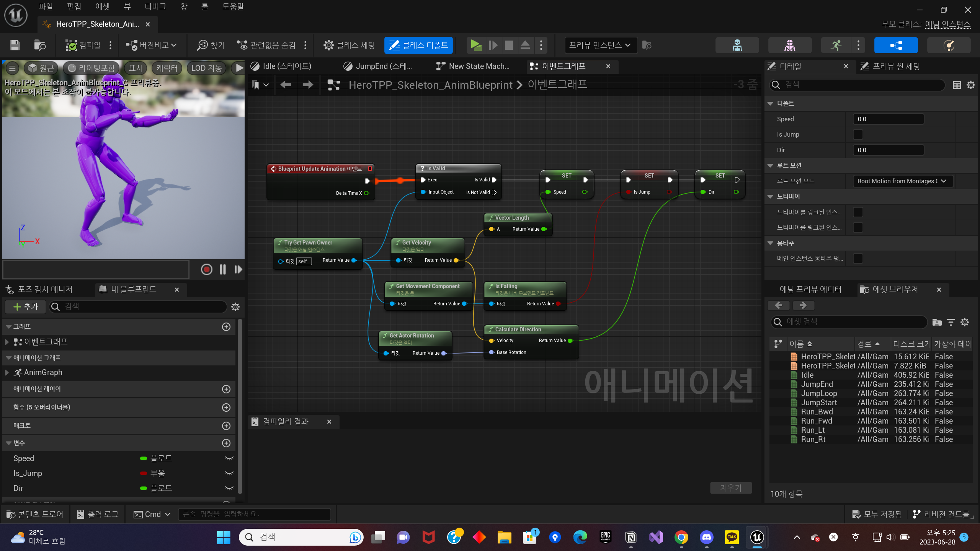Click the clear (지우기) button in compiler results
Viewport: 980px width, 551px height.
coord(731,488)
